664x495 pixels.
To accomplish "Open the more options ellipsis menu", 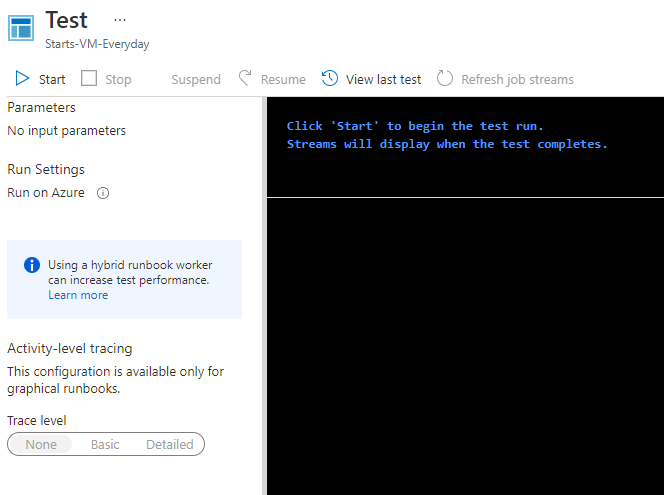I will [120, 20].
